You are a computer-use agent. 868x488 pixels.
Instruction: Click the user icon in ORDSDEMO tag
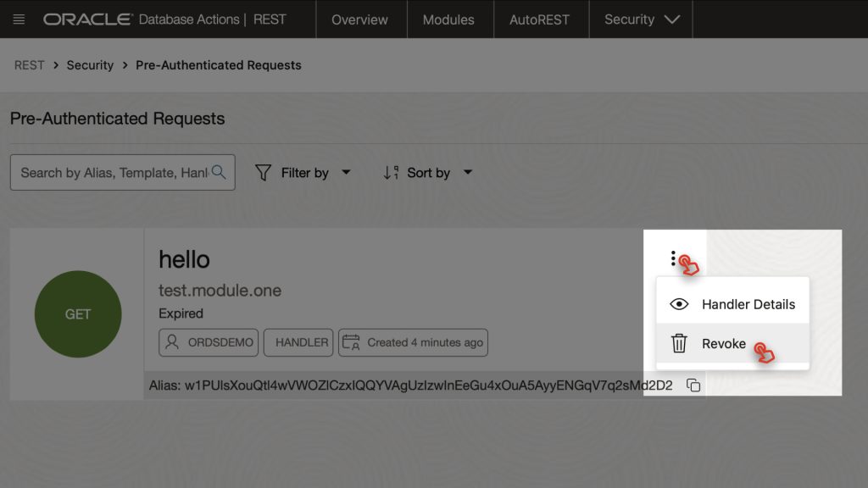(x=172, y=342)
